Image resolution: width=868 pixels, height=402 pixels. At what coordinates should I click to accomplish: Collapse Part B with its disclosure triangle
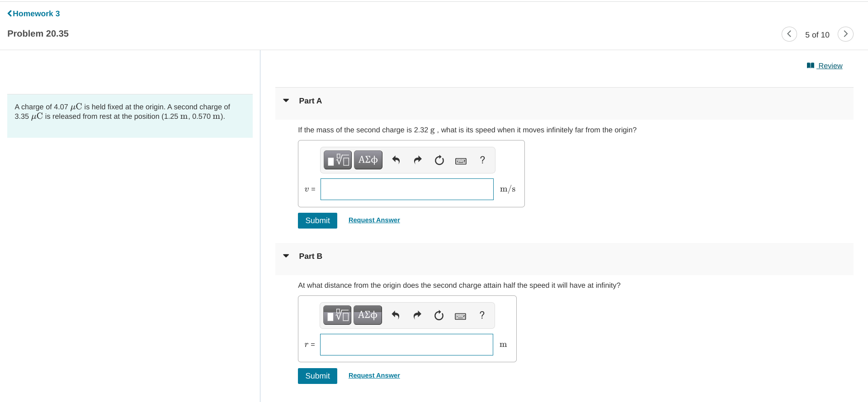286,256
